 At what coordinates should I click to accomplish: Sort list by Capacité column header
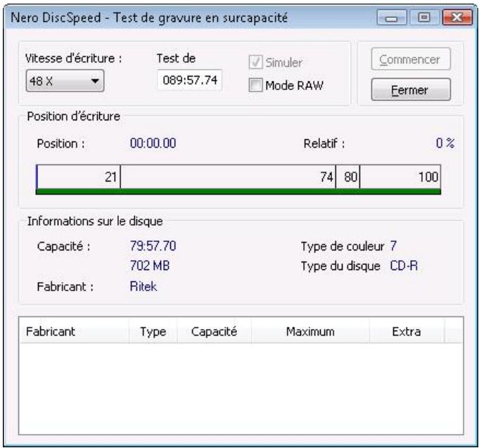point(214,331)
